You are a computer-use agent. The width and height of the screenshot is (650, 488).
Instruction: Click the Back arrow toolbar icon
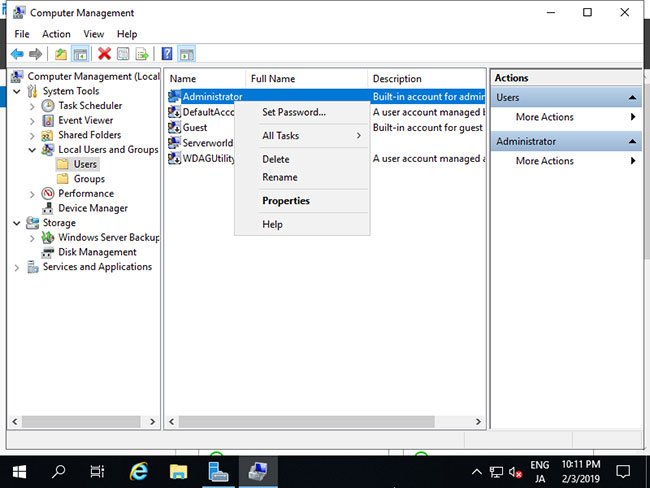click(17, 54)
